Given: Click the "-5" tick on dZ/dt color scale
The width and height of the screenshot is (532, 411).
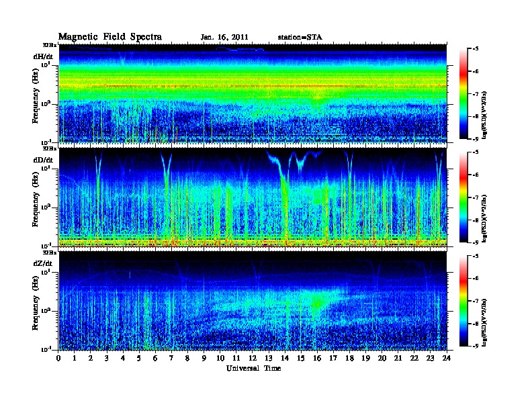Looking at the screenshot, I should pos(475,256).
